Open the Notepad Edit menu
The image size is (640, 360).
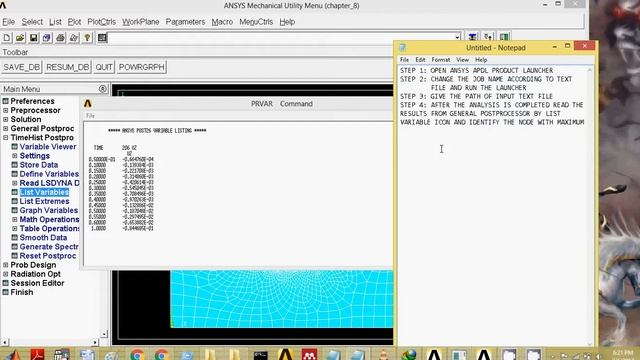pyautogui.click(x=420, y=60)
